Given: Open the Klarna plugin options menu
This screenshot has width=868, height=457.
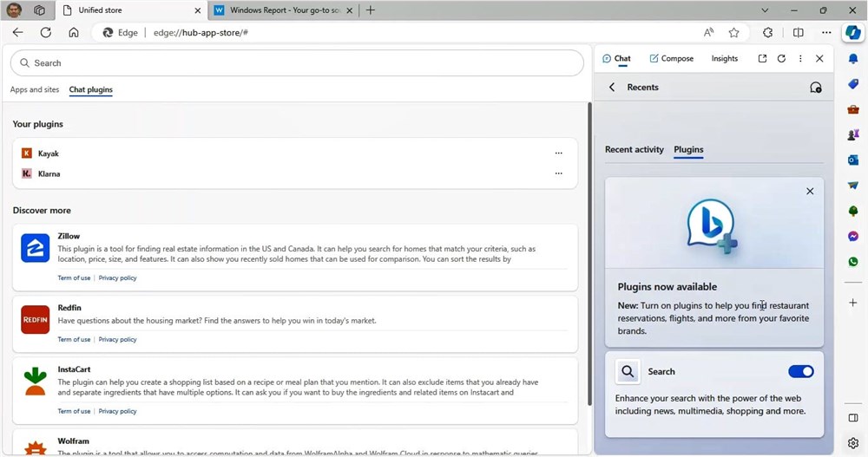Looking at the screenshot, I should pos(558,173).
